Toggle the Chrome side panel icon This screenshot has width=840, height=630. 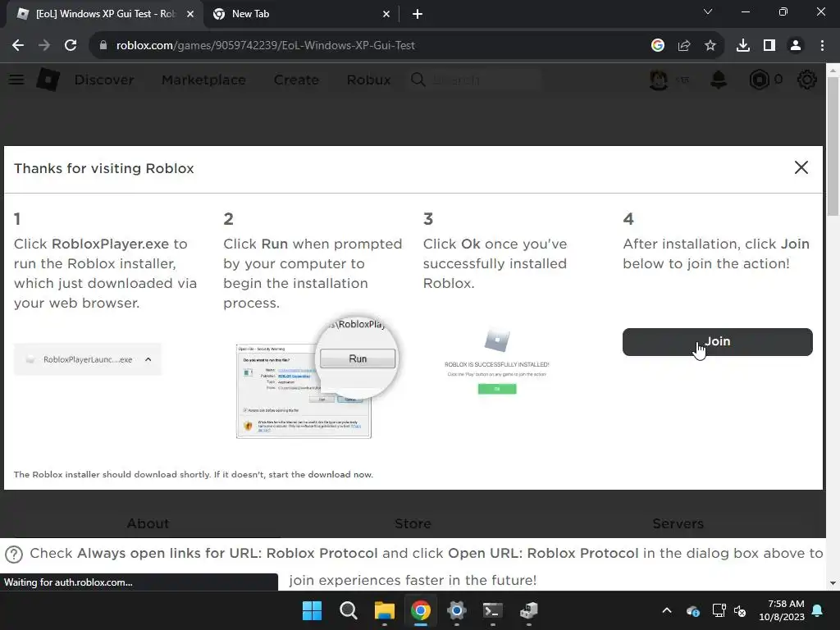click(x=769, y=46)
